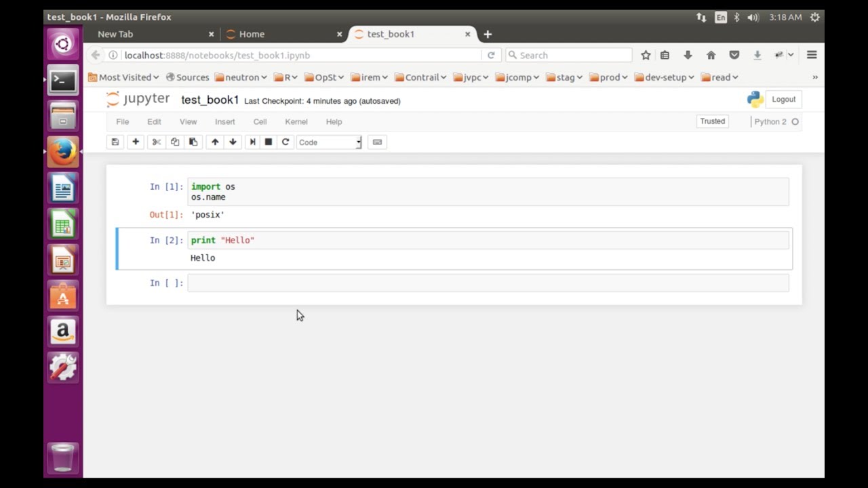Click the Trusted notebook button
The image size is (868, 488).
click(712, 121)
